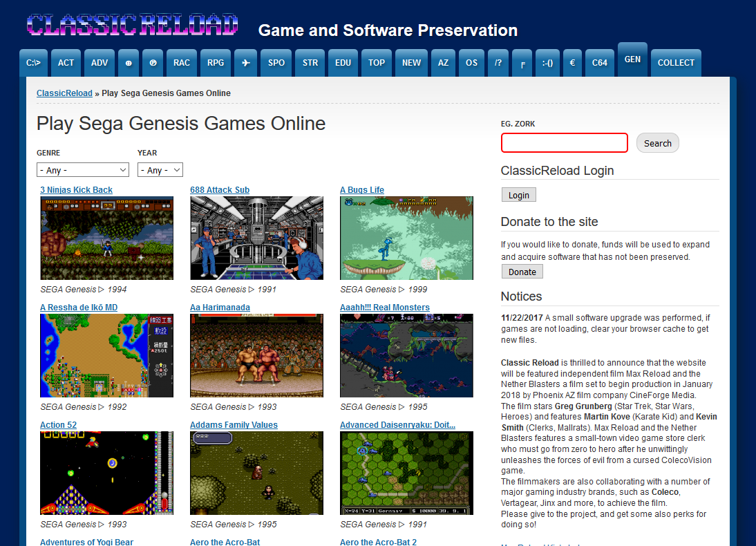Select the globe icon category in the navbar
Image resolution: width=756 pixels, height=546 pixels.
pos(128,62)
